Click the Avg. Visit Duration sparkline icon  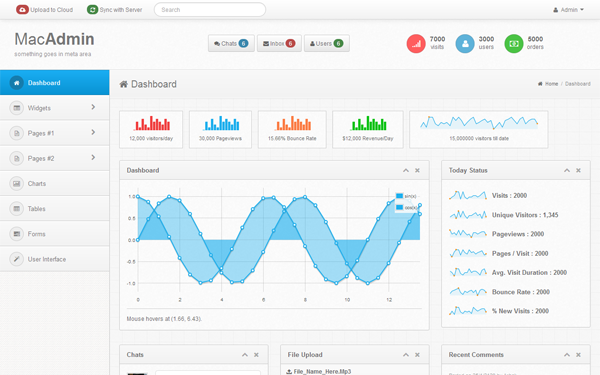point(468,272)
